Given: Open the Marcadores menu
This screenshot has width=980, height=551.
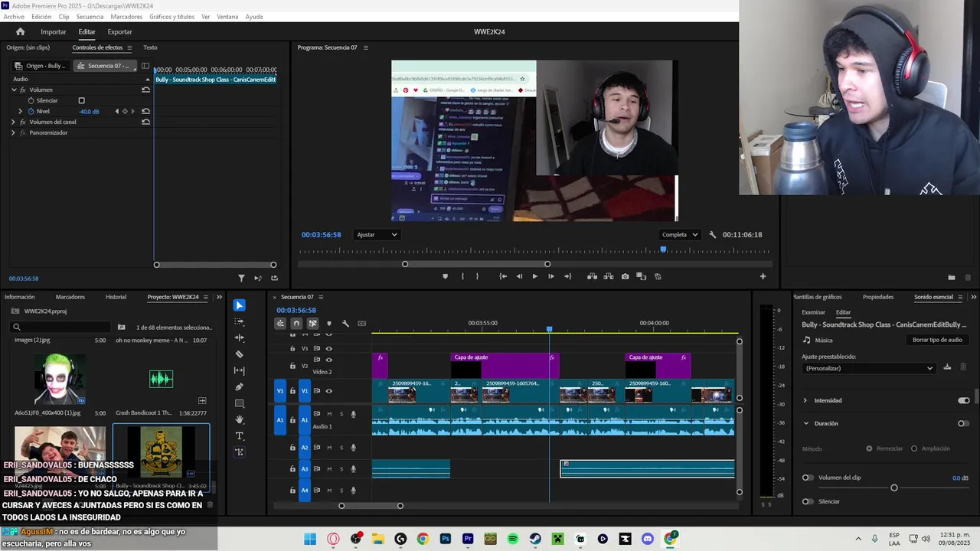Looking at the screenshot, I should pos(126,17).
